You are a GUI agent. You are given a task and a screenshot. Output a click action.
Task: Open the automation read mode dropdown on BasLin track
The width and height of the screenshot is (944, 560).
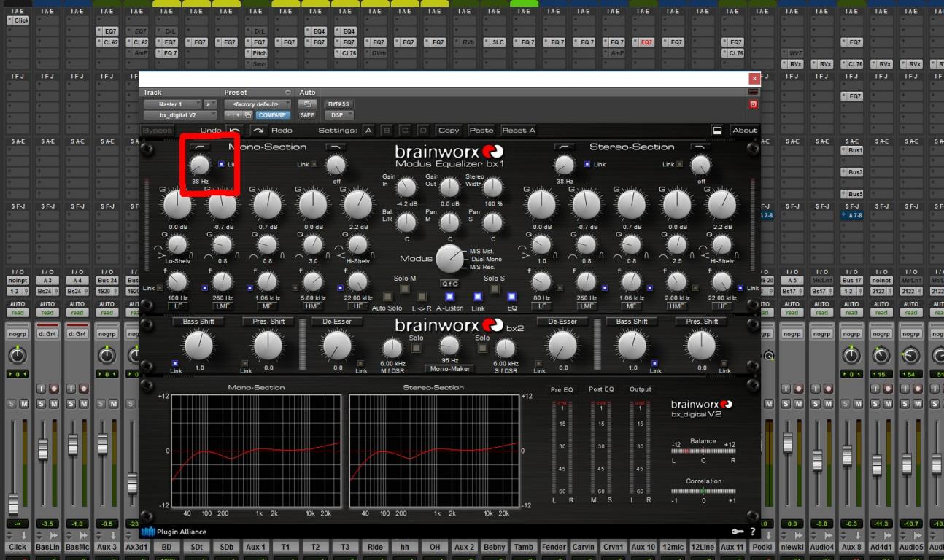point(47,312)
